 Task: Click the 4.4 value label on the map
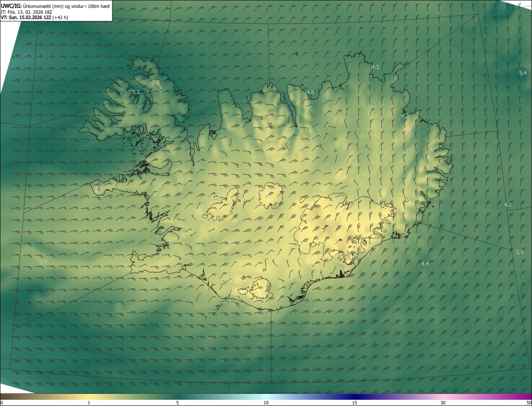[425, 264]
